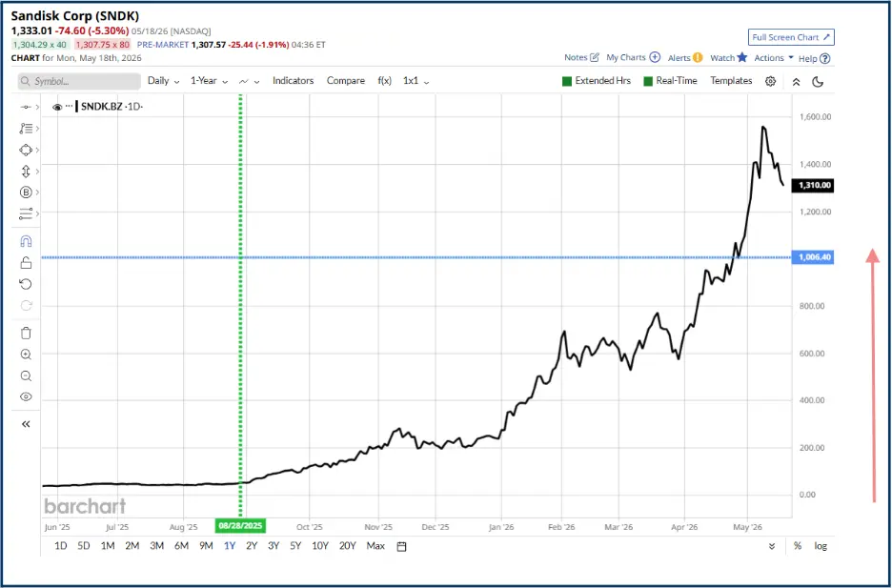
Task: Redo the last chart action
Action: click(26, 305)
